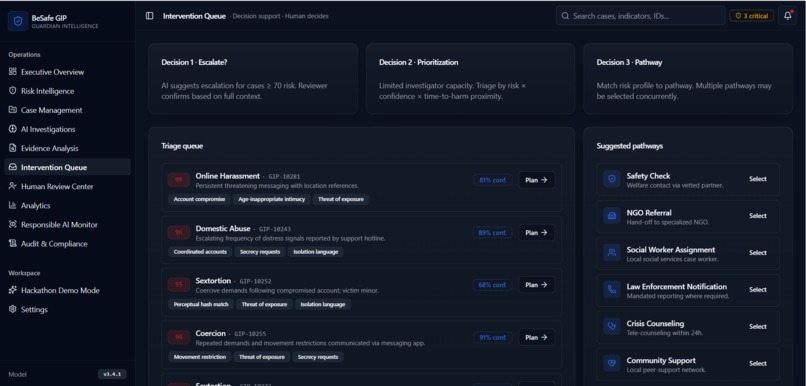Click the Evidence Analysis document icon
The image size is (806, 386).
pos(13,148)
